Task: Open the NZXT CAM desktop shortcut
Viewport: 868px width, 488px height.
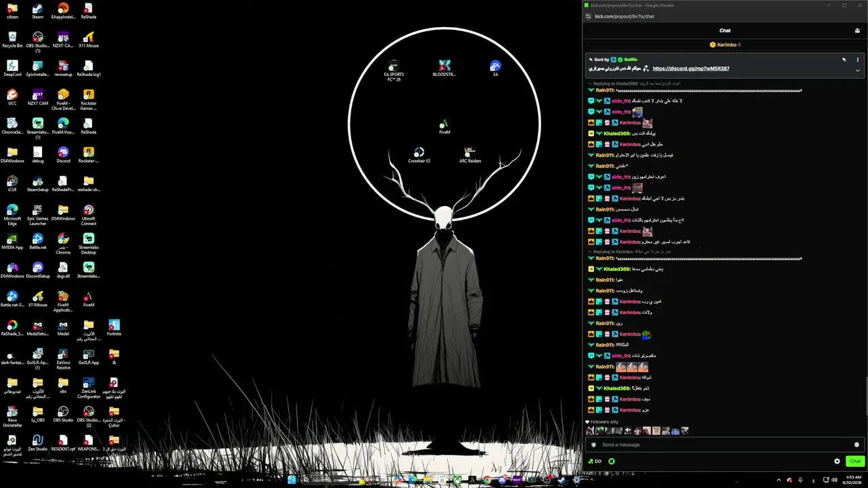Action: (38, 98)
